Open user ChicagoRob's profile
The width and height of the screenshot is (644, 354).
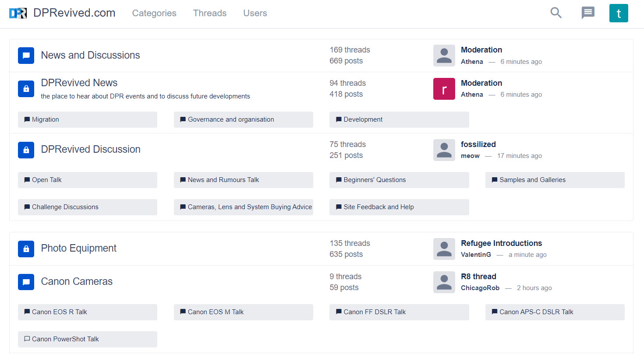pos(480,288)
